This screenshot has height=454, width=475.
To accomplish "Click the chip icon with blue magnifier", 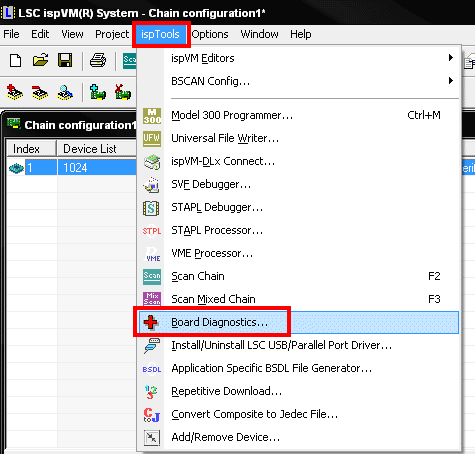I will (x=65, y=92).
